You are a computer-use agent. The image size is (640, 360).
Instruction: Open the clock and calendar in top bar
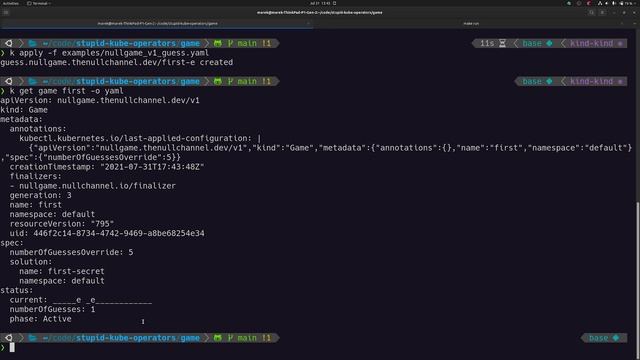click(x=320, y=3)
